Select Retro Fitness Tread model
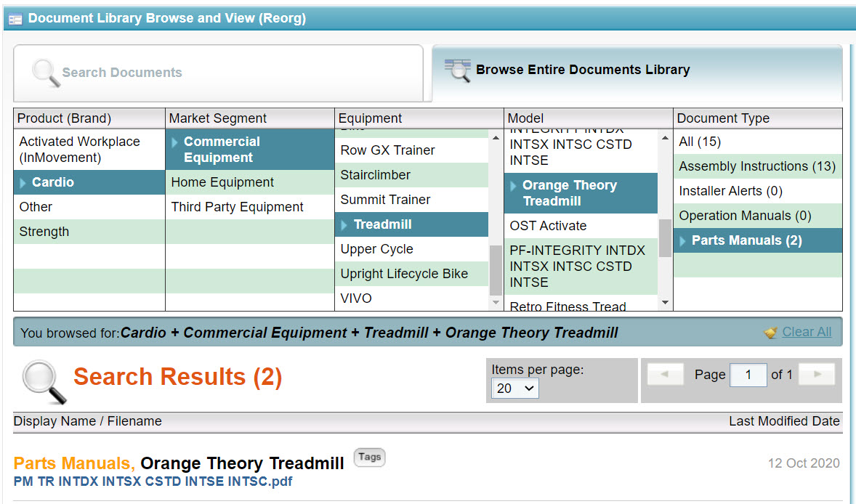856x504 pixels. 581,305
